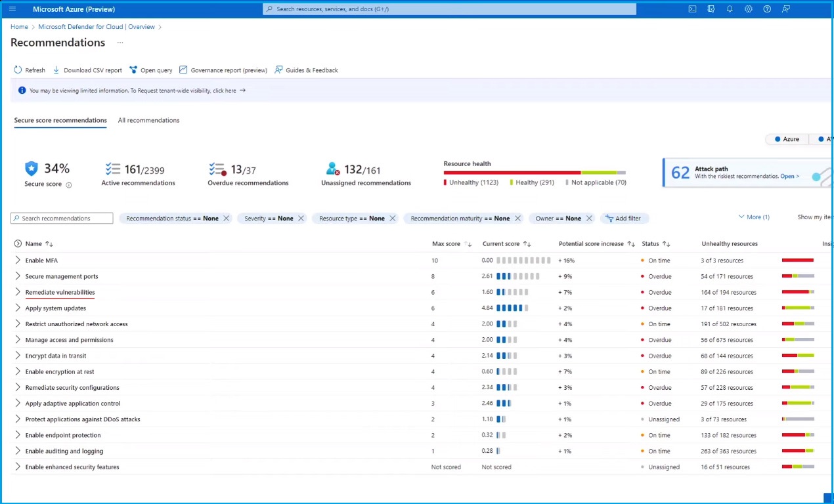The width and height of the screenshot is (834, 504).
Task: Sort by Name column
Action: point(39,243)
